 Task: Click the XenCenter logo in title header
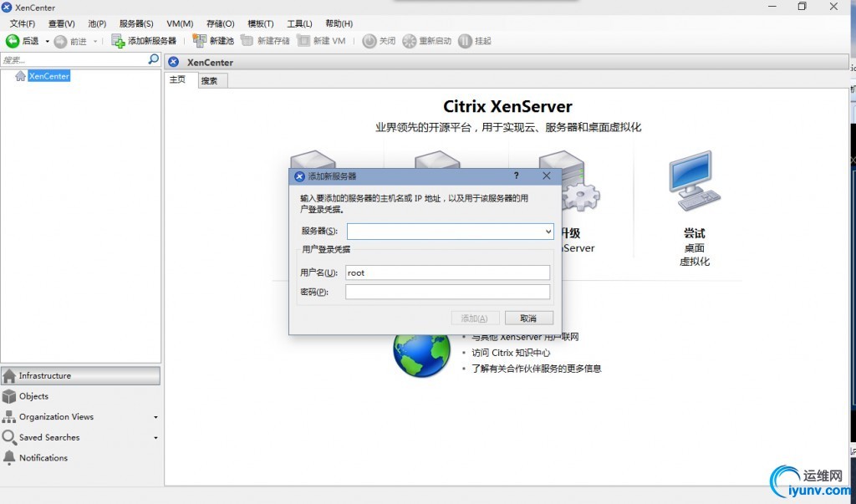click(174, 62)
